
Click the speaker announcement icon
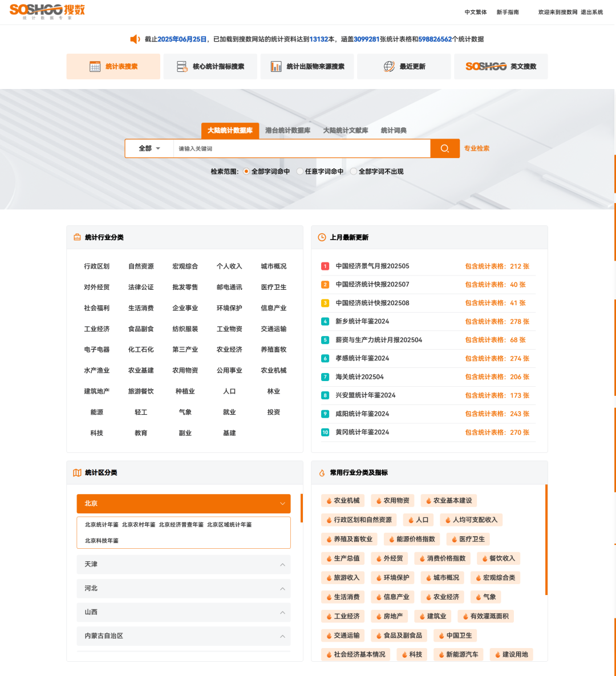[x=135, y=39]
